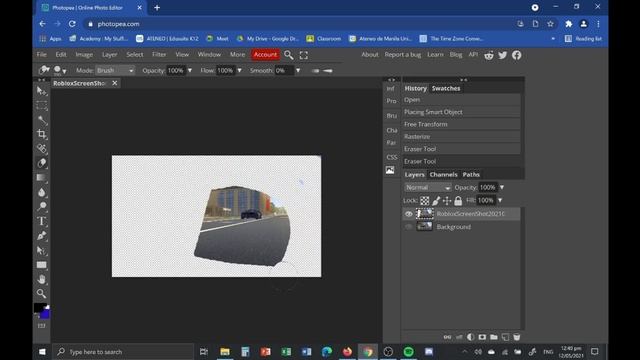This screenshot has height=360, width=640.
Task: Toggle lock all padlock icon
Action: point(458,200)
